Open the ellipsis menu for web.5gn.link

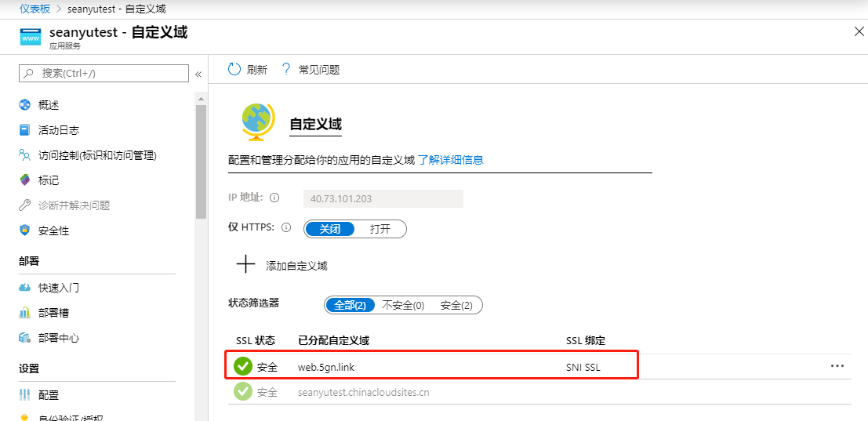(x=837, y=365)
